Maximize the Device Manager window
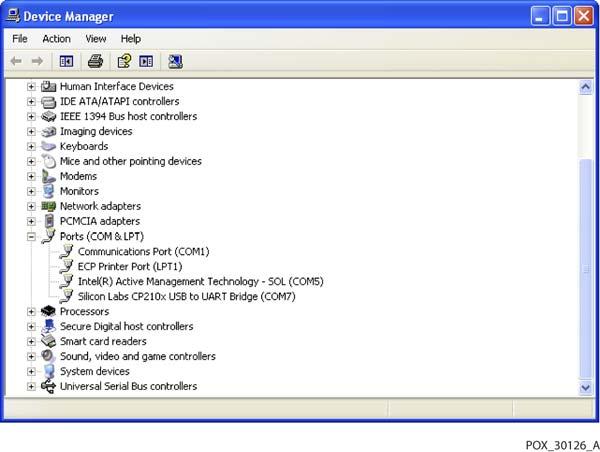 [x=562, y=16]
